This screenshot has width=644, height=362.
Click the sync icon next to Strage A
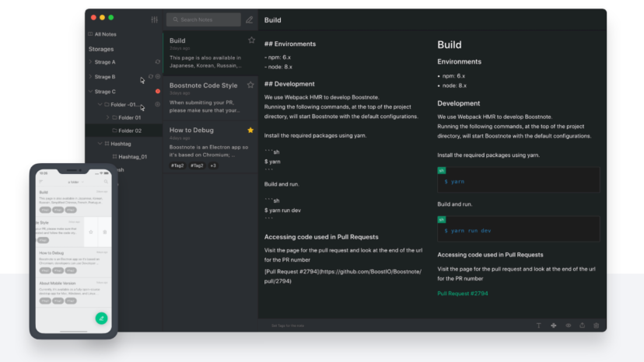158,62
